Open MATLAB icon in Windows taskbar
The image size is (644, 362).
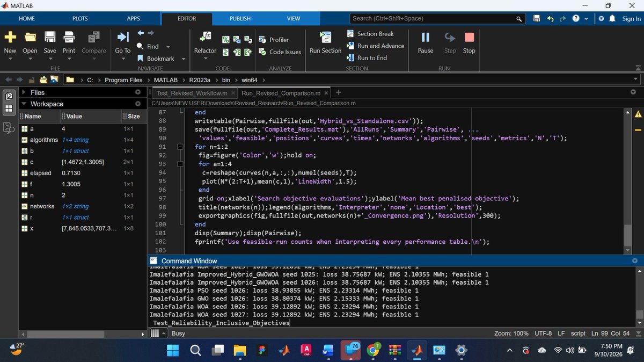(416, 350)
